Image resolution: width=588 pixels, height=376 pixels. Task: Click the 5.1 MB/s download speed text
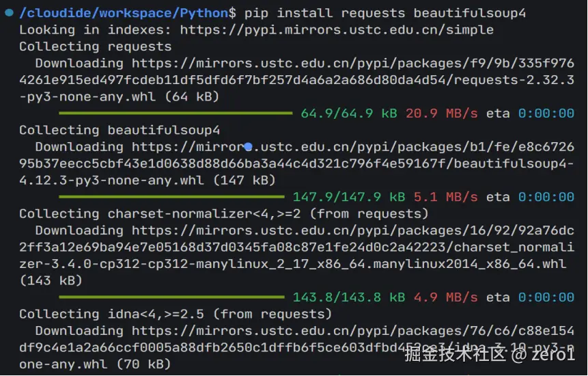click(x=446, y=197)
